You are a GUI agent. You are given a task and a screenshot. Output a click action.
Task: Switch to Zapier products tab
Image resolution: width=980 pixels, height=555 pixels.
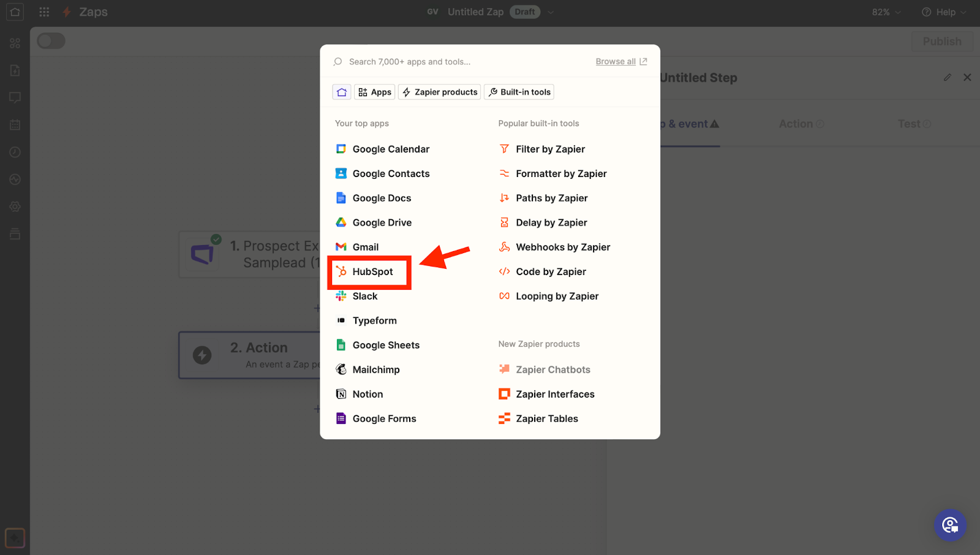point(440,92)
